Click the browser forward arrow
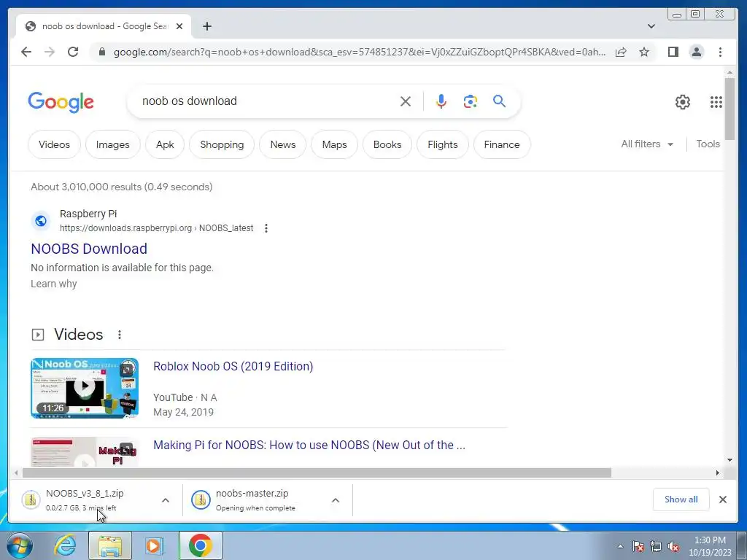Viewport: 747px width, 560px height. pos(50,52)
